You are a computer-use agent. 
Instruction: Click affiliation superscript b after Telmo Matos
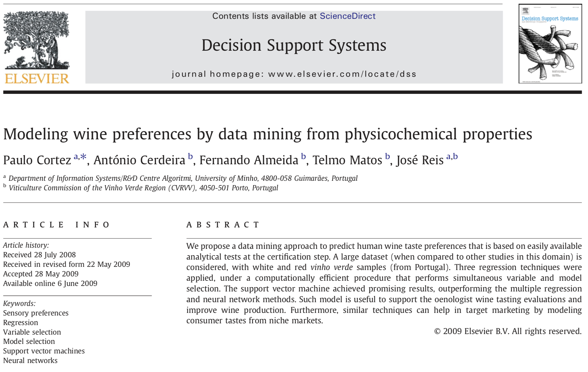pos(387,156)
